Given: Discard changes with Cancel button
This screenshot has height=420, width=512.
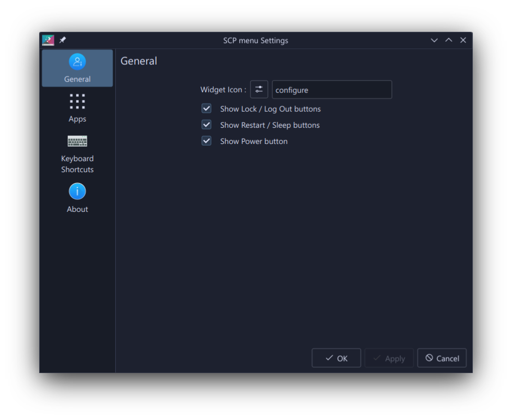Looking at the screenshot, I should point(442,358).
